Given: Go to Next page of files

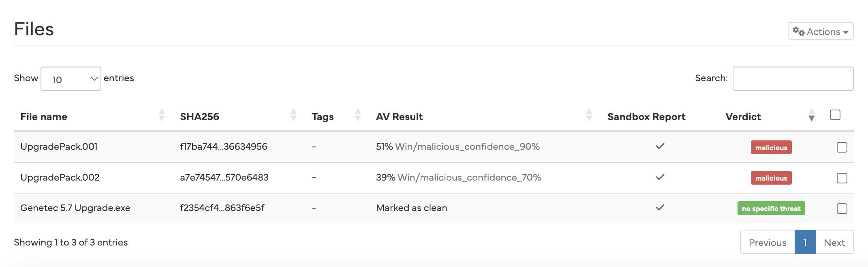Looking at the screenshot, I should pyautogui.click(x=834, y=242).
